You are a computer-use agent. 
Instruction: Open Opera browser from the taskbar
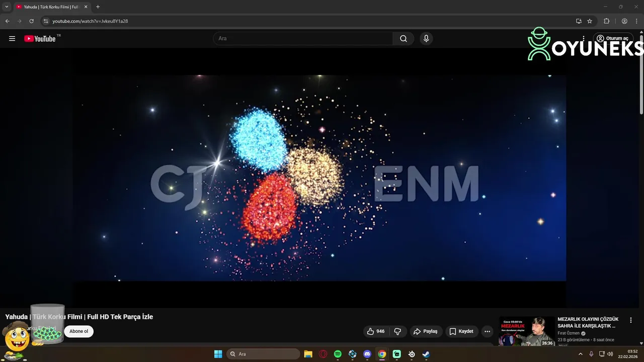tap(323, 354)
